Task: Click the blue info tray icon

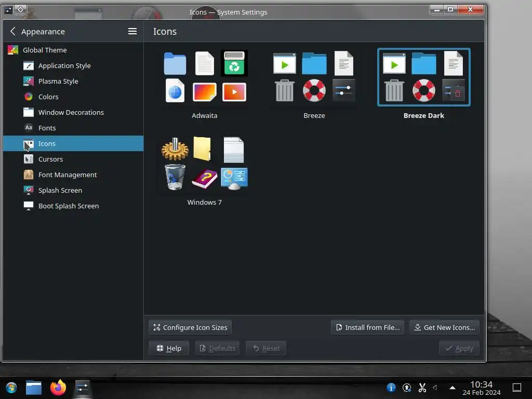Action: [391, 388]
